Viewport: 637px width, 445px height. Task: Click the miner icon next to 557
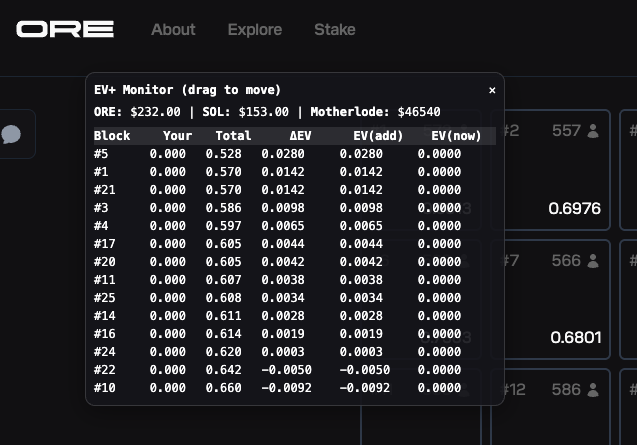pyautogui.click(x=593, y=131)
